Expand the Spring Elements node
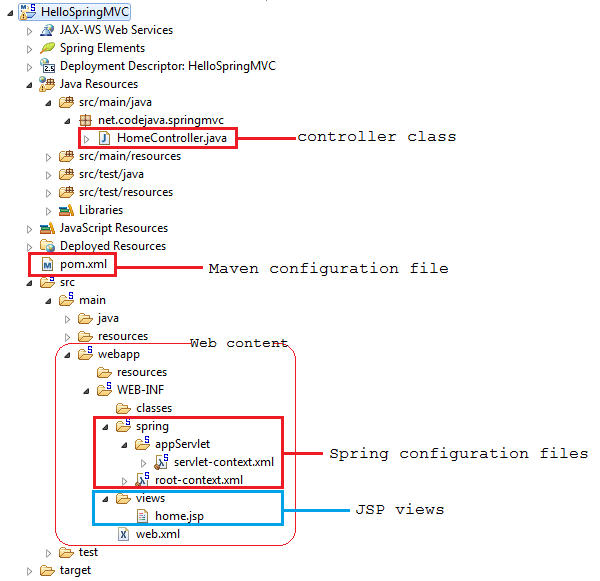 (29, 49)
